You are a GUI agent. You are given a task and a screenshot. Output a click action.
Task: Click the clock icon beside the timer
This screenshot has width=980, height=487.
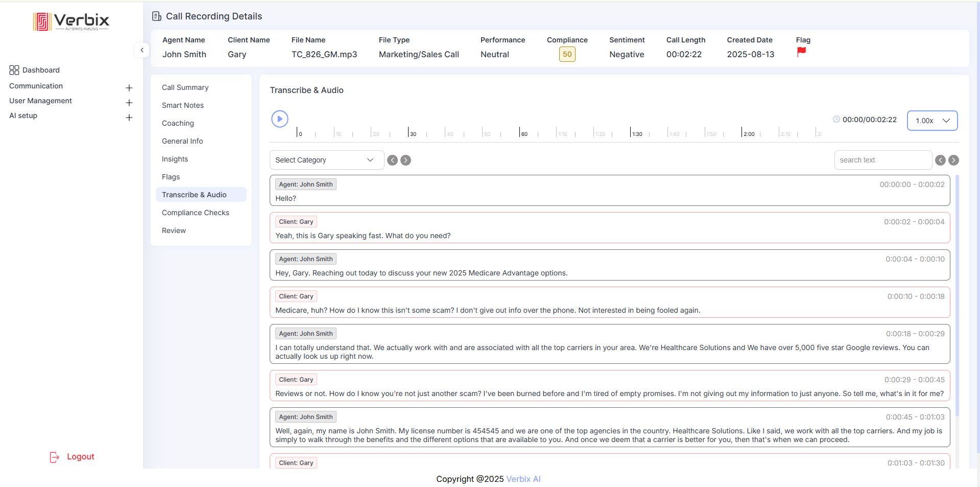(x=836, y=120)
